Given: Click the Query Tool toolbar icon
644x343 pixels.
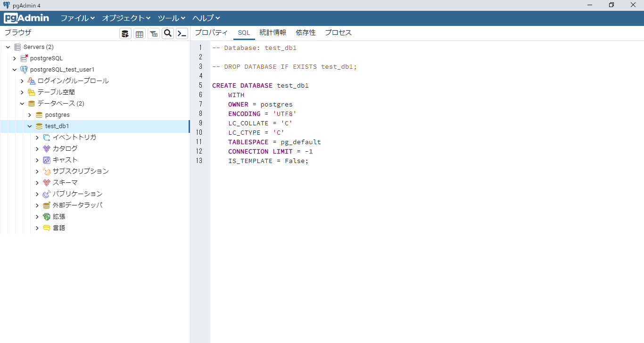Looking at the screenshot, I should click(125, 33).
